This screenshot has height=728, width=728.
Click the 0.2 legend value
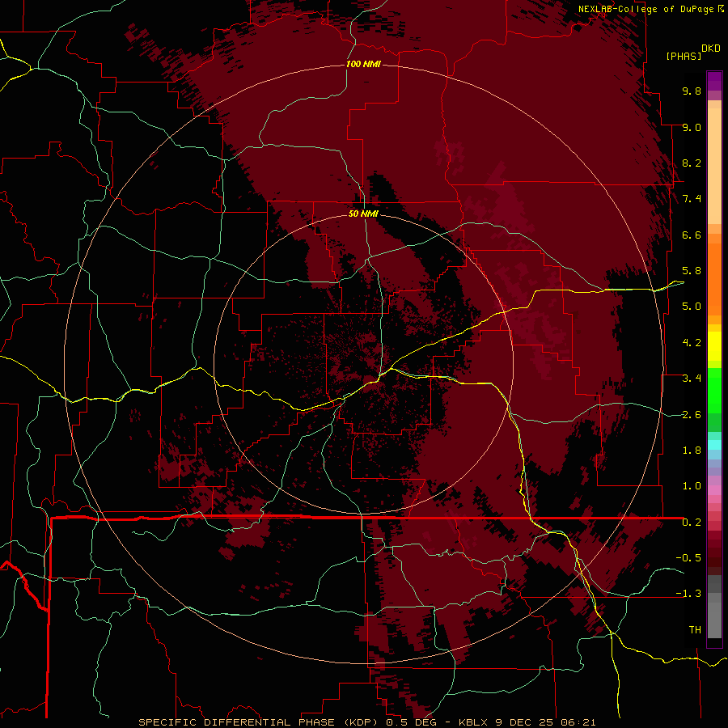(692, 523)
